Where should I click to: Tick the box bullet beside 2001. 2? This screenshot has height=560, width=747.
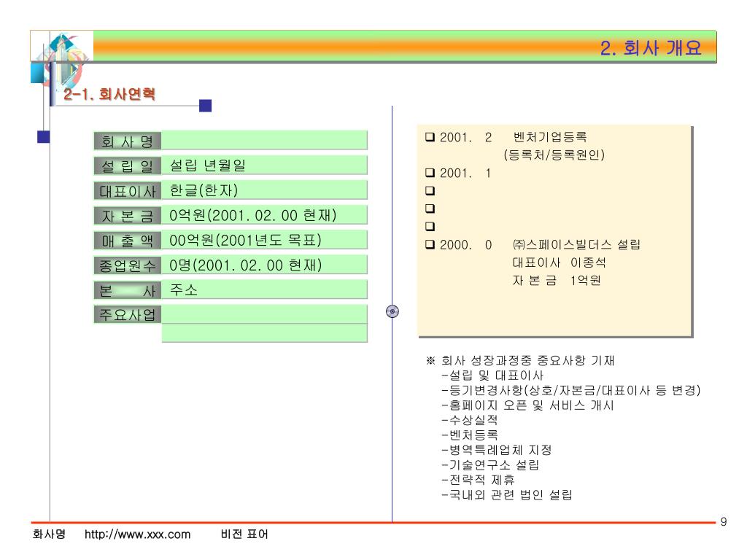pyautogui.click(x=430, y=137)
